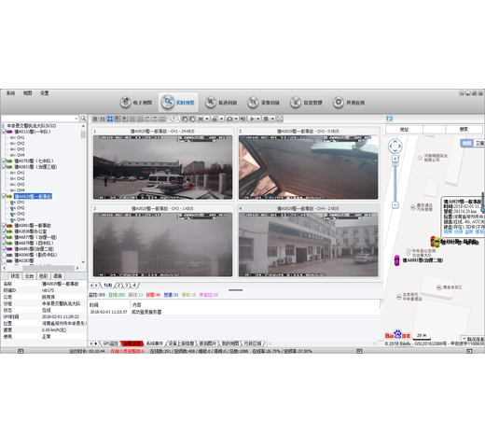Select the single-window video layout
This screenshot has width=485, height=448.
coord(95,119)
